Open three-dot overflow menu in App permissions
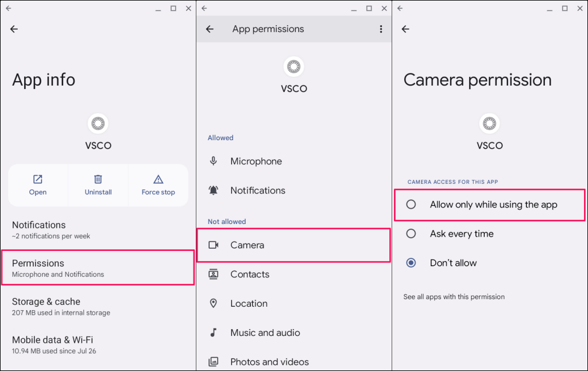 click(x=381, y=29)
